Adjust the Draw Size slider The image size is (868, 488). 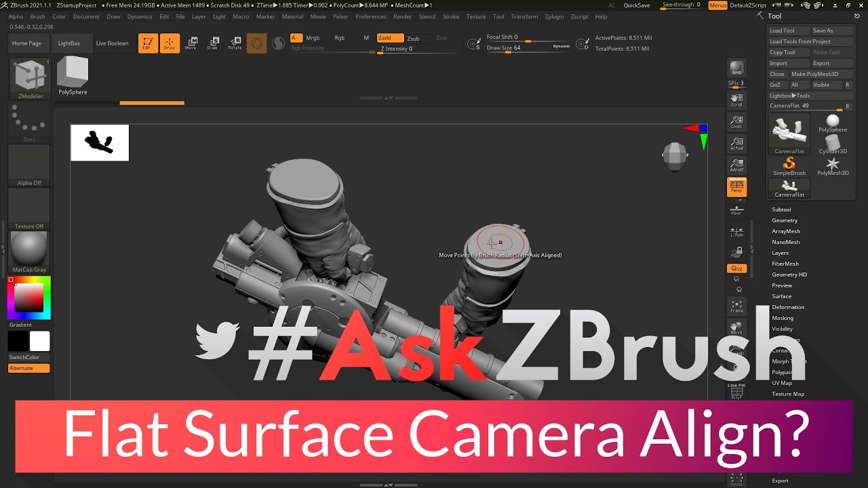coord(528,48)
